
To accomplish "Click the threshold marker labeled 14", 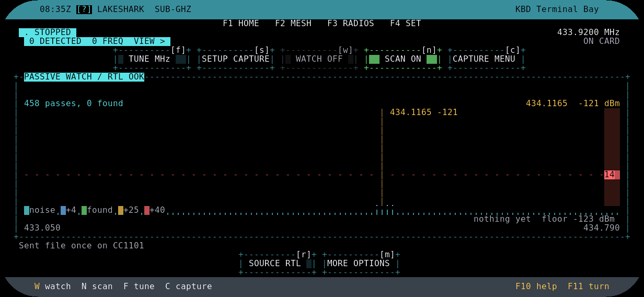I will click(x=612, y=175).
